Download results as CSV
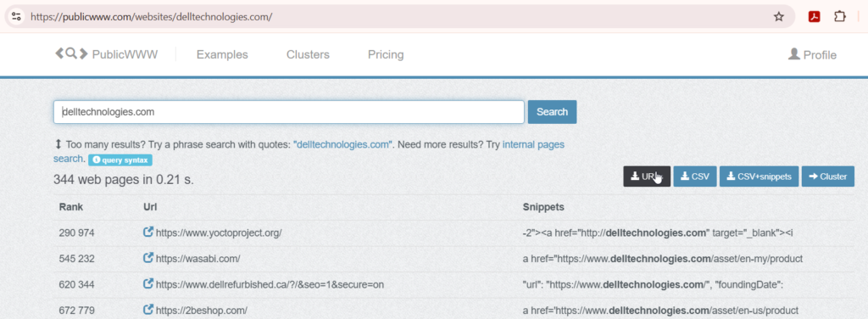 pos(695,176)
